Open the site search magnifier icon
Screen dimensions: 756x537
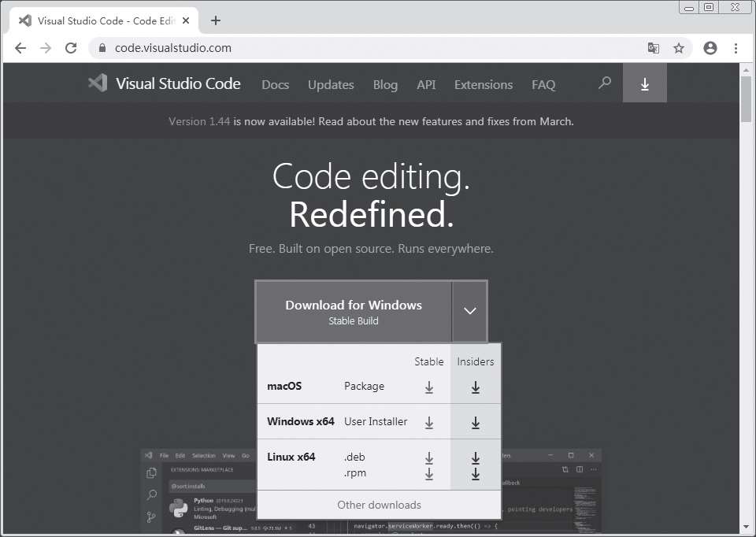coord(605,83)
